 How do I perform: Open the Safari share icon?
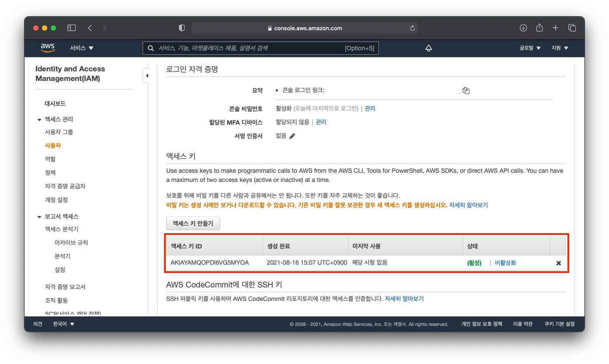(x=539, y=28)
